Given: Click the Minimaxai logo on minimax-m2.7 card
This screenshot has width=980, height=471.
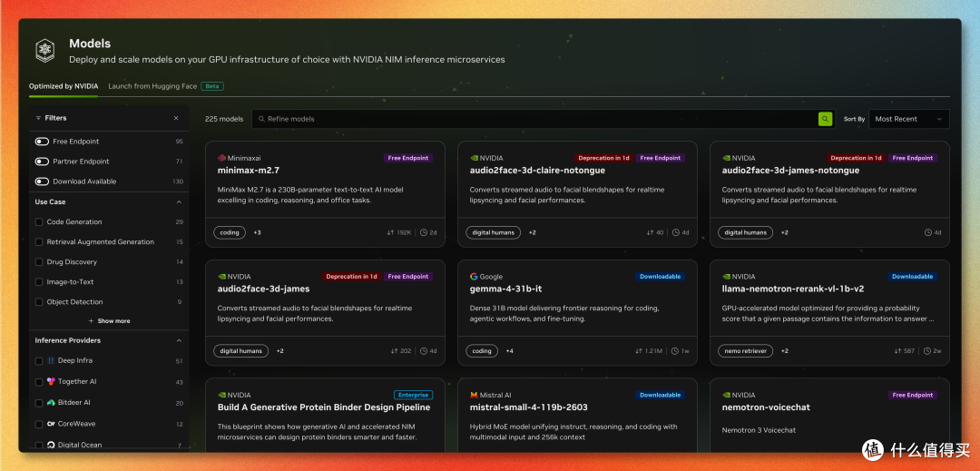Looking at the screenshot, I should (x=221, y=158).
